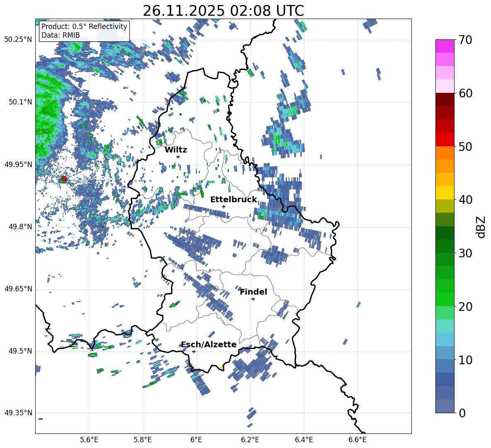Viewport: 491px width, 448px height.
Task: Click the title 26.11.2025 02:08 UTC
Action: [x=223, y=11]
